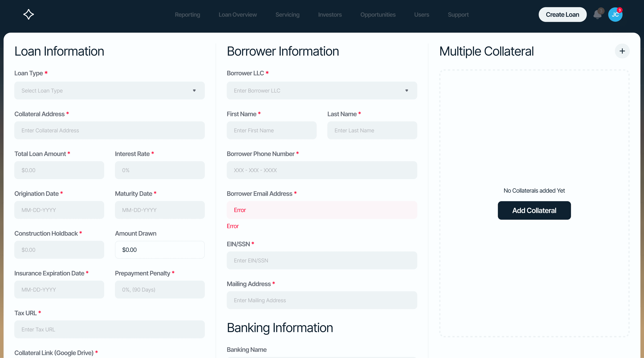644x358 pixels.
Task: Focus the Amount Drawn input
Action: pos(160,250)
